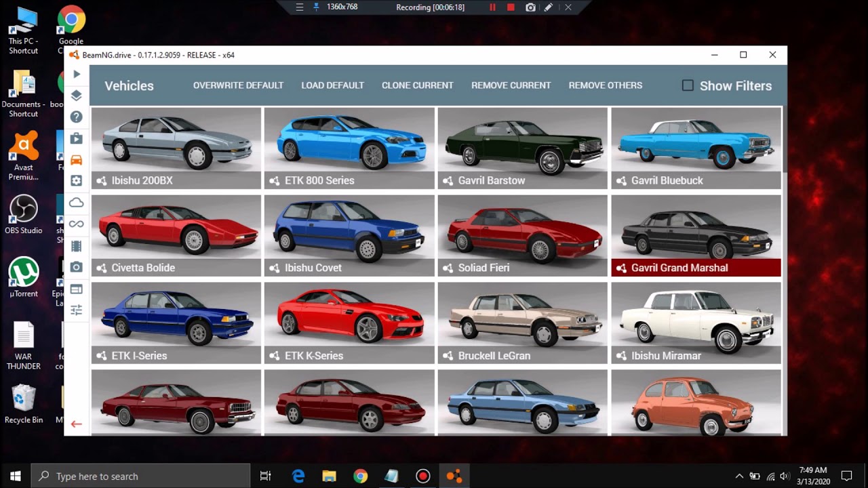This screenshot has width=868, height=488.
Task: Click the config icon beside Gavril Bluebuck label
Action: 621,180
